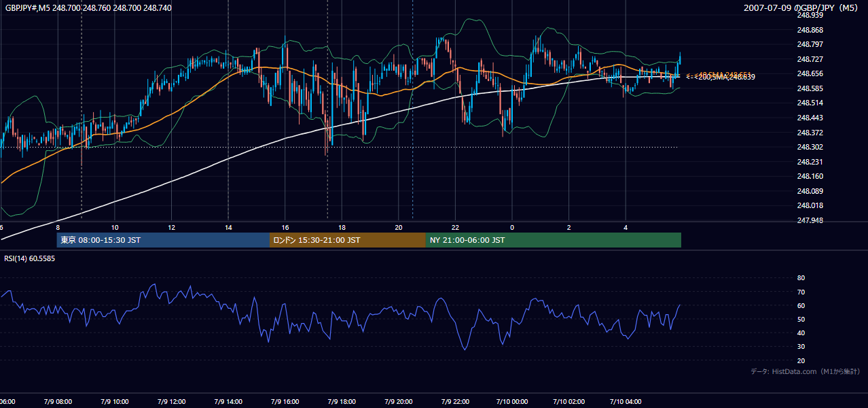Click the 248.939 price axis label

[x=810, y=15]
